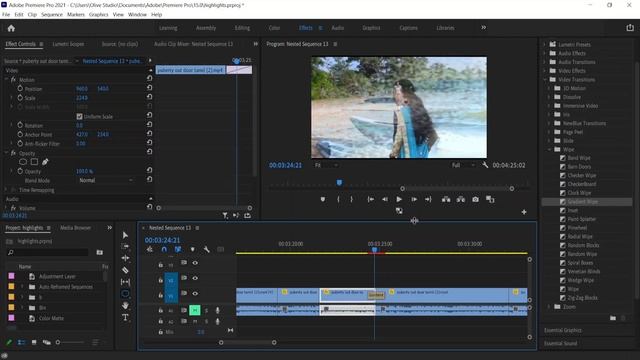Open the Markers menu
640x360 pixels.
pyautogui.click(x=76, y=14)
